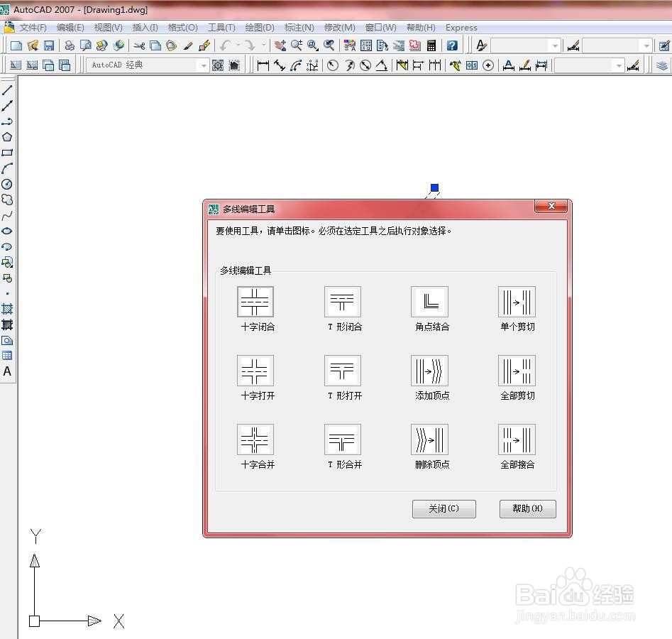Click the 关闭(C) button
Screen dimensions: 672x639
[x=444, y=508]
